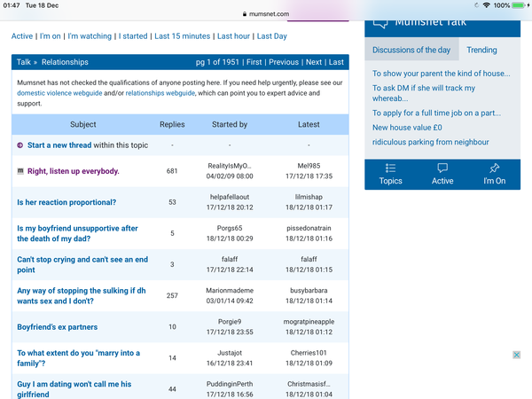
Task: Click latest poster Cherries101
Action: pos(309,353)
